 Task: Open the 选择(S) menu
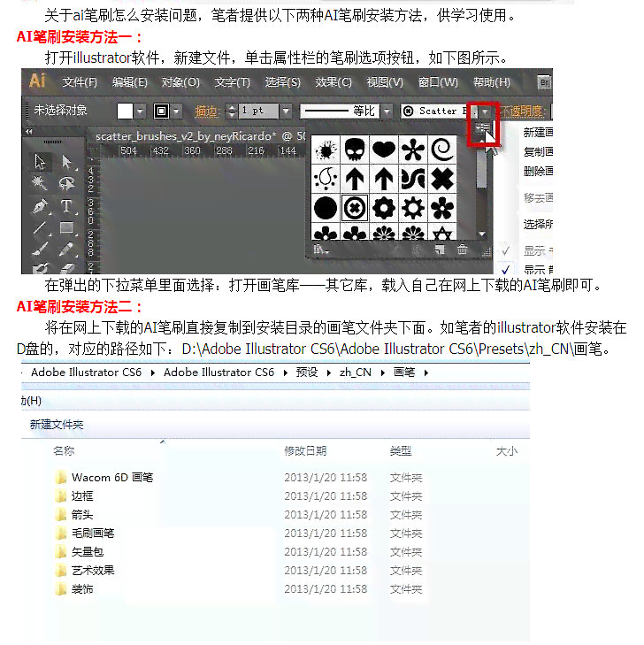click(283, 82)
